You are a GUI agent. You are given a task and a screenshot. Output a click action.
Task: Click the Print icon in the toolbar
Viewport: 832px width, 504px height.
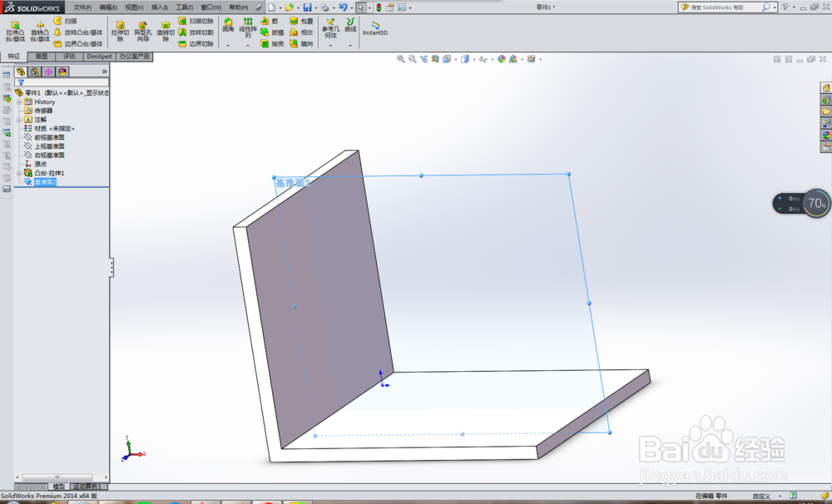click(324, 7)
